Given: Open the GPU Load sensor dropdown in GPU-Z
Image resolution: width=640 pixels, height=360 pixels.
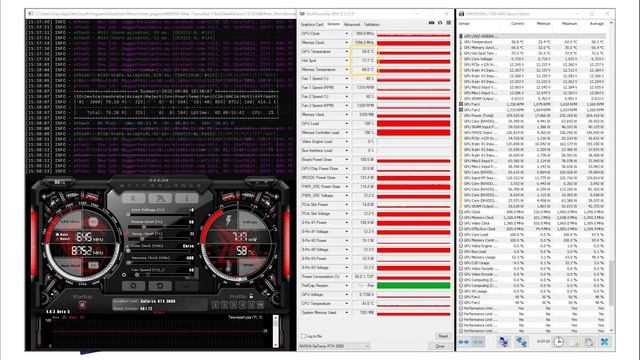Looking at the screenshot, I should [347, 124].
